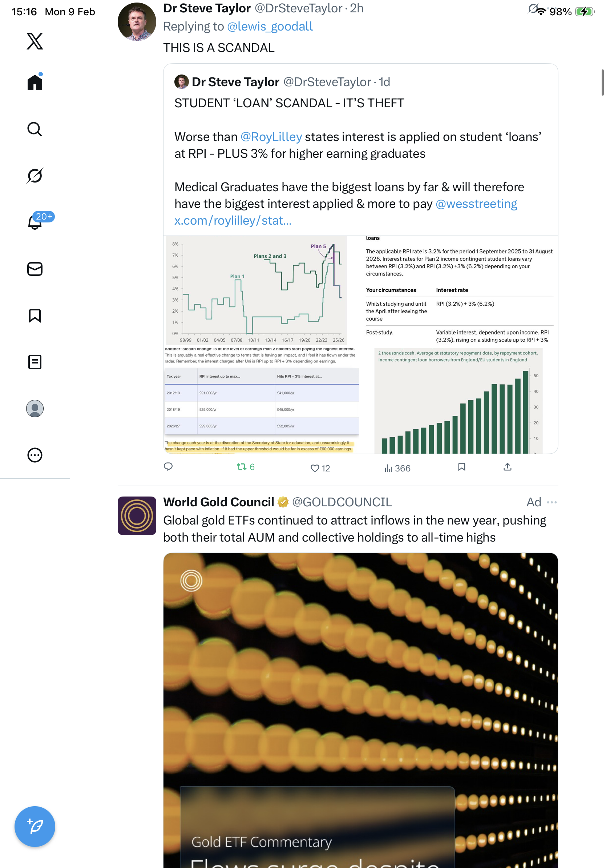Screen dimensions: 606x868
Task: Open the ad's three-dot options menu
Action: [552, 502]
